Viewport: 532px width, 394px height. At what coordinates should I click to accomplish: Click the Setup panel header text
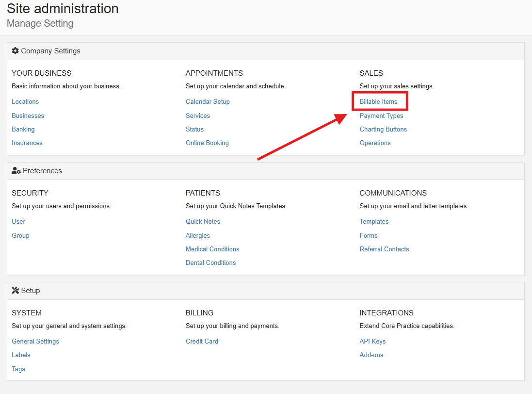tap(31, 291)
